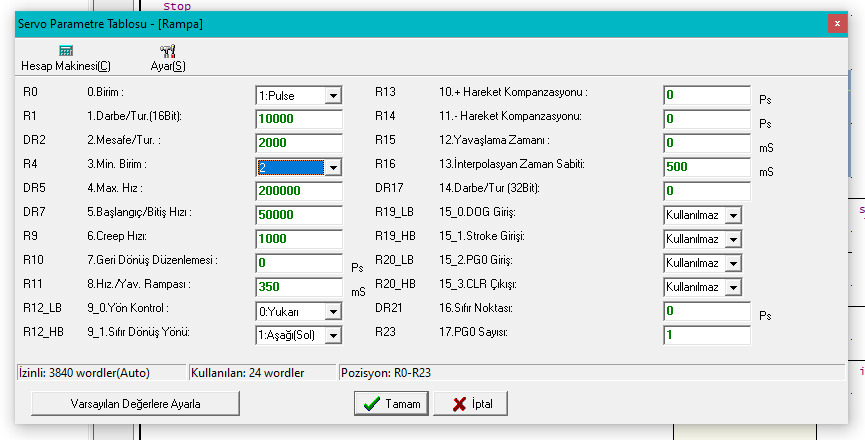
Task: Expand the 9_0.Yön Kontrol dropdown
Action: [333, 311]
